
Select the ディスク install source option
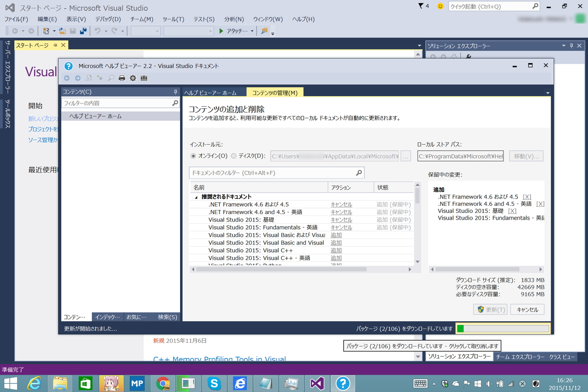point(234,156)
